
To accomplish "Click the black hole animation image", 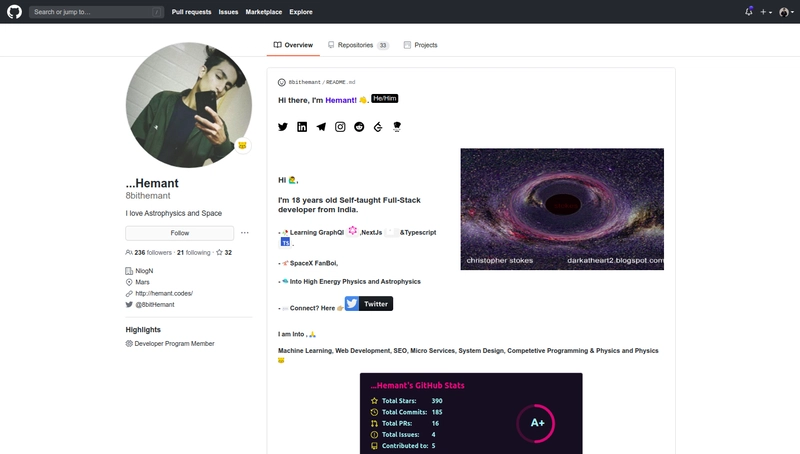I will 562,209.
